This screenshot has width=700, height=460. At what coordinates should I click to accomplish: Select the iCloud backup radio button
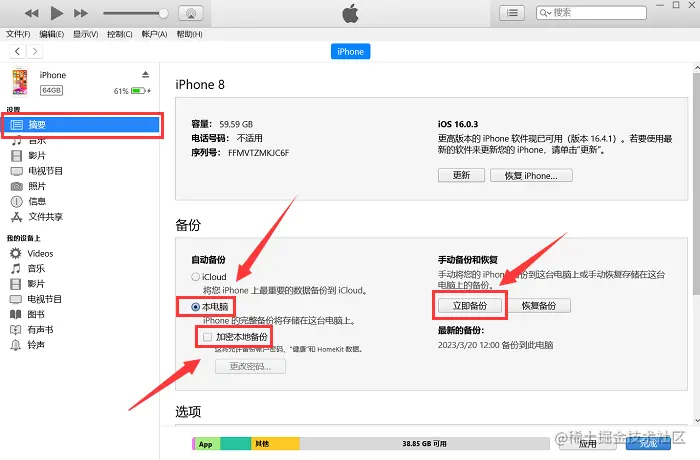[x=195, y=277]
